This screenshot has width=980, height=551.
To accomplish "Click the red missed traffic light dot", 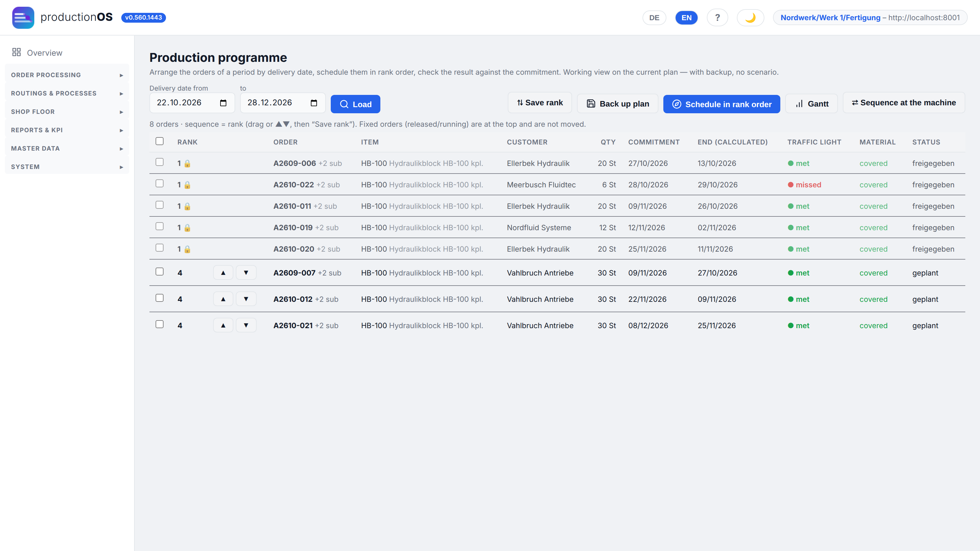I will (790, 185).
